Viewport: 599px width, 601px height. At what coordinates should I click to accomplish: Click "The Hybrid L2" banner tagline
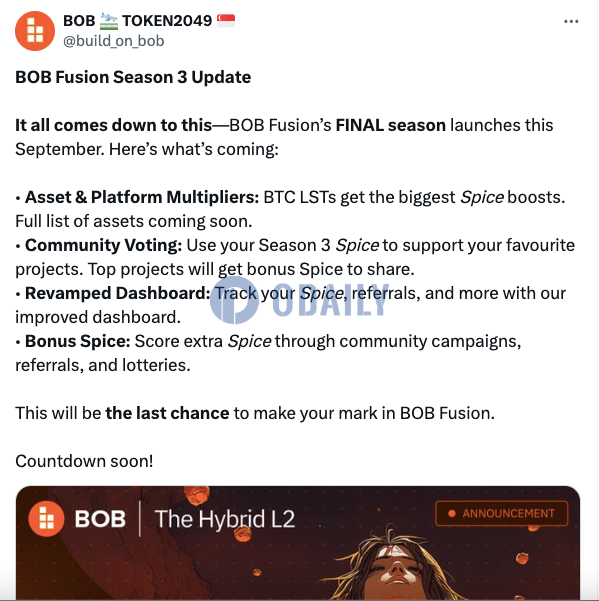pyautogui.click(x=225, y=519)
